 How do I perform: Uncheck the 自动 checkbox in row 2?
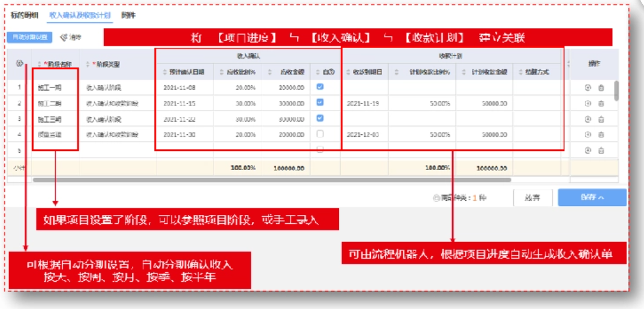point(320,102)
